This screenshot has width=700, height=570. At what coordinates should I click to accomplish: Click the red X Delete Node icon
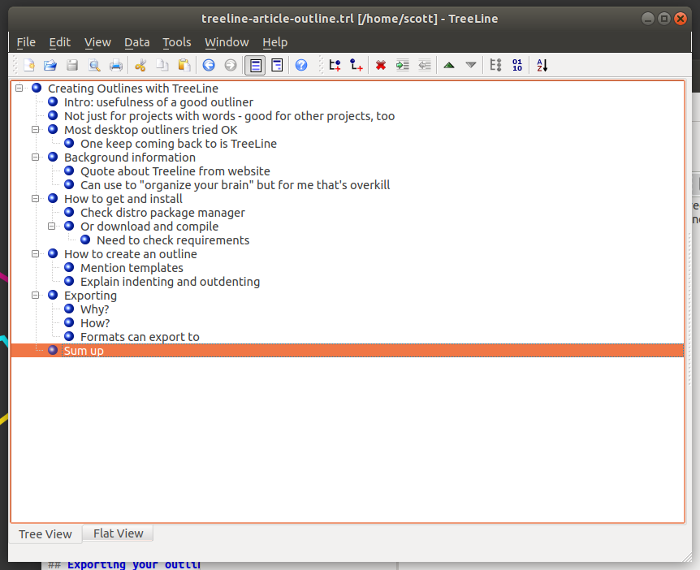click(x=380, y=65)
